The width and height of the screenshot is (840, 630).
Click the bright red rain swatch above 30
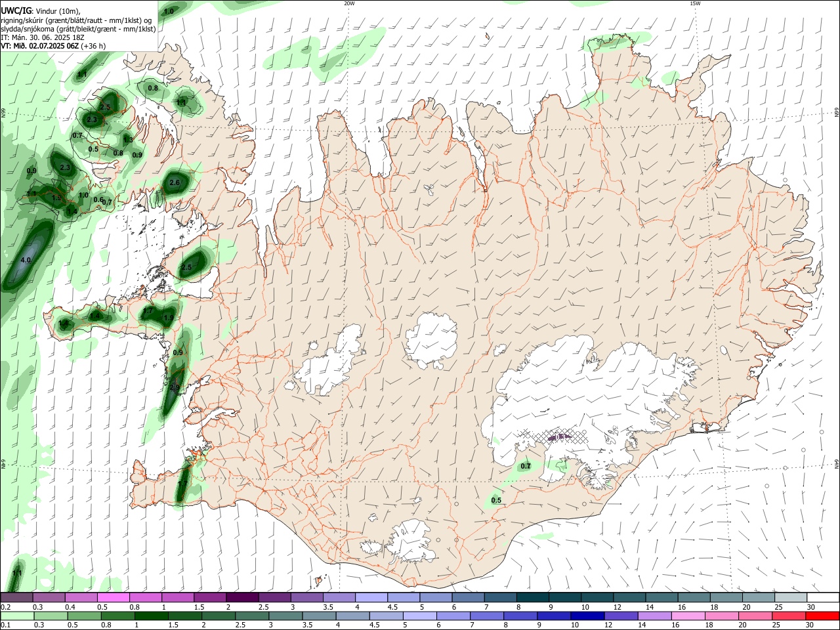tap(822, 616)
